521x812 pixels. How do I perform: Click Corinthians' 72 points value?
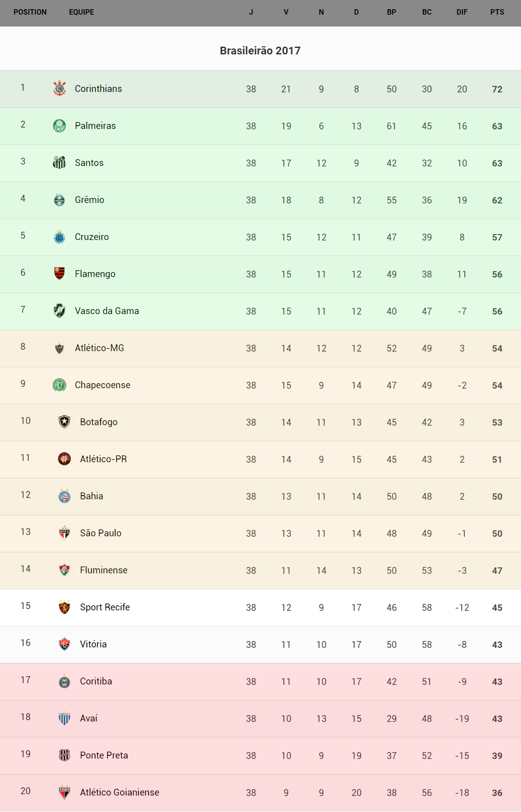(x=497, y=89)
